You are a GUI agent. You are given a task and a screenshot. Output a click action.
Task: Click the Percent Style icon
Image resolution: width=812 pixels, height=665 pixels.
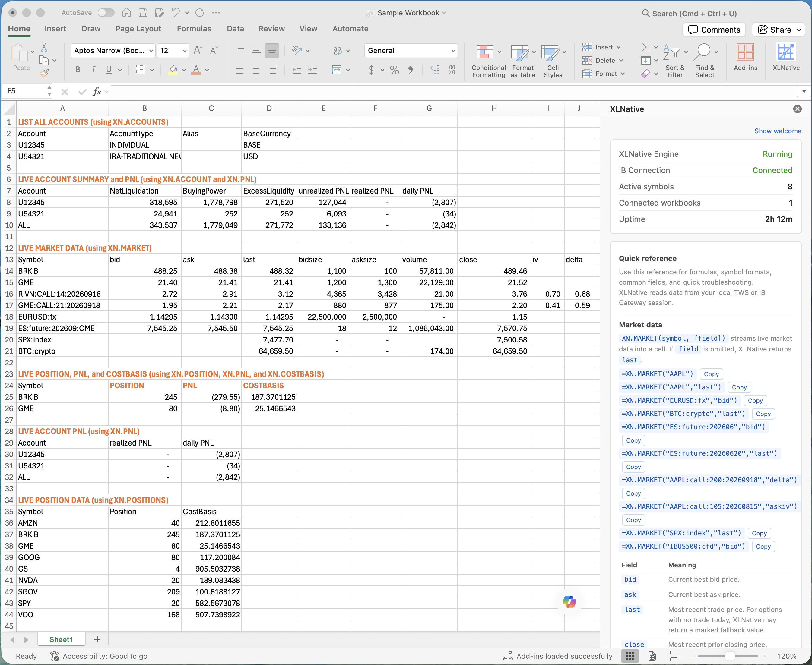point(394,70)
